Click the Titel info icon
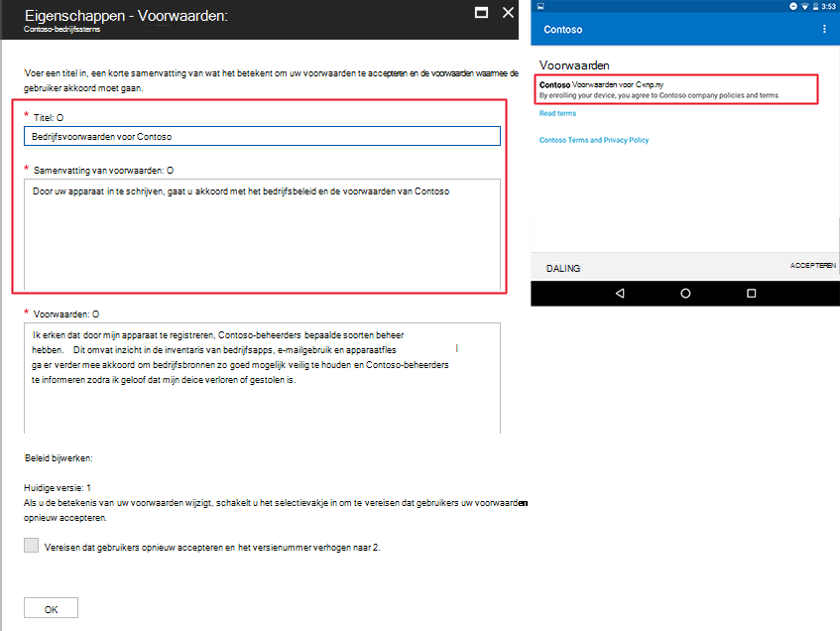The height and width of the screenshot is (631, 840). tap(60, 118)
